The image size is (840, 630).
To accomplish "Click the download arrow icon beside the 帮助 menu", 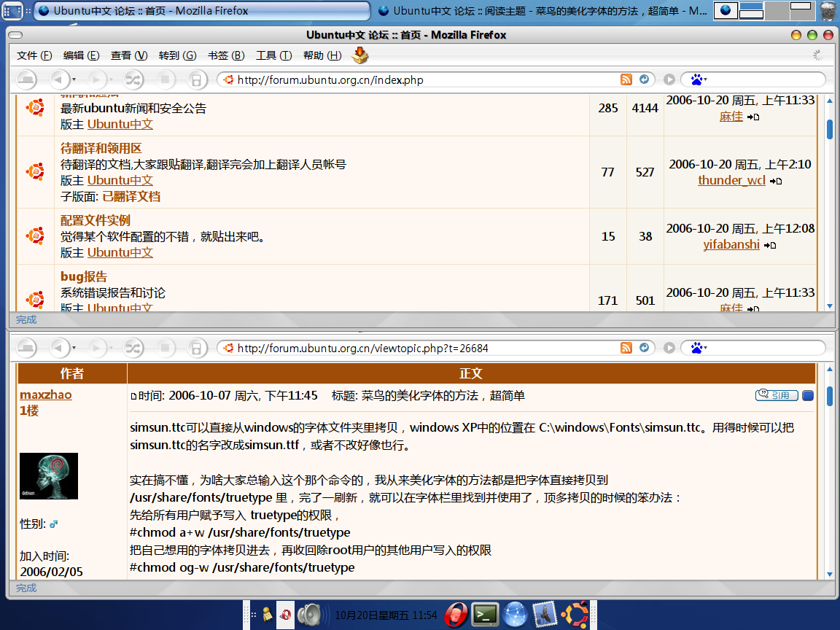I will point(360,55).
